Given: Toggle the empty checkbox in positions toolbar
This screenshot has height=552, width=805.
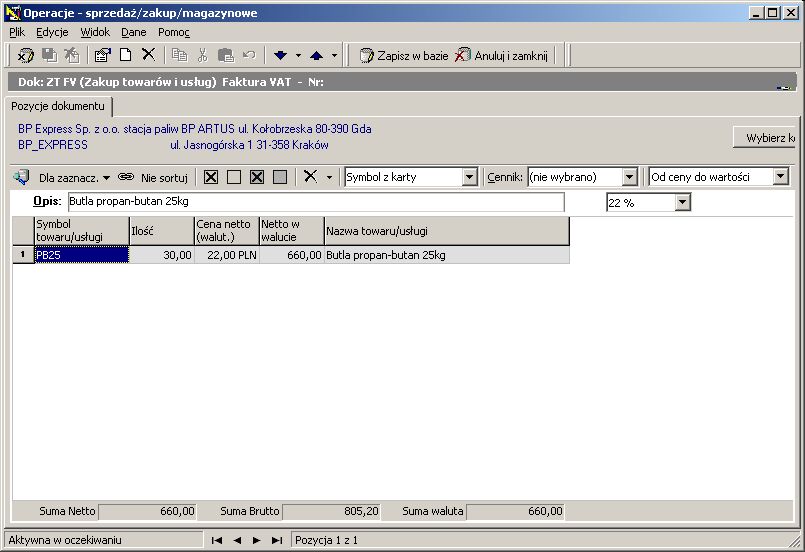Looking at the screenshot, I should tap(234, 177).
